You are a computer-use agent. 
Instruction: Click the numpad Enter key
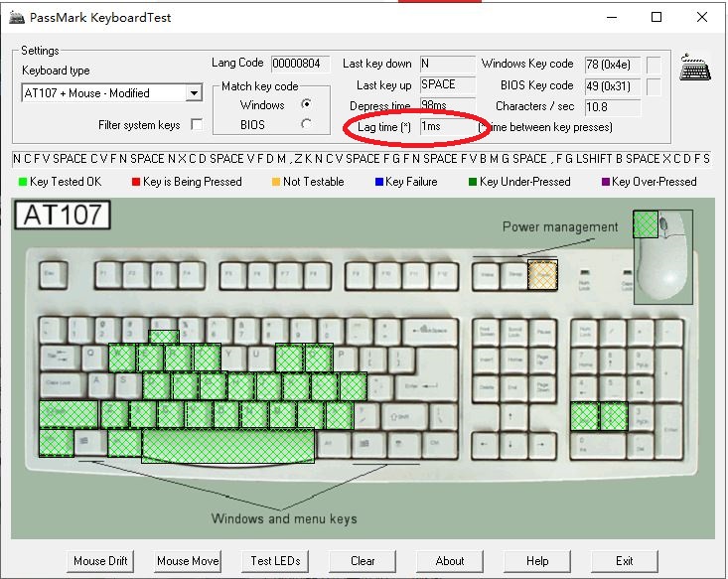[670, 430]
